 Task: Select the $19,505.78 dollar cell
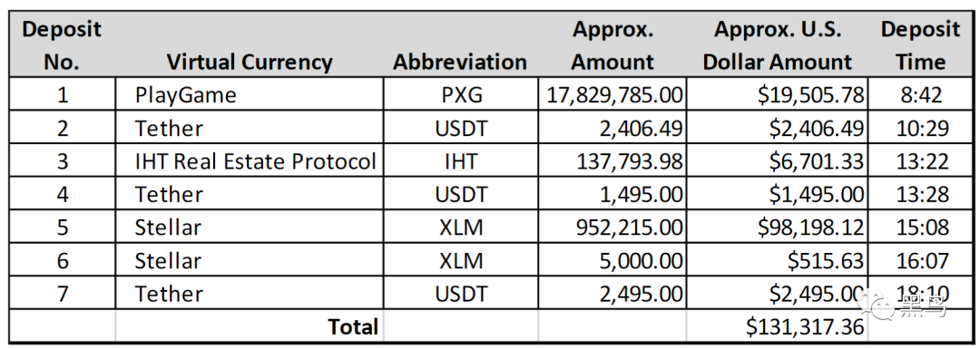tap(777, 94)
